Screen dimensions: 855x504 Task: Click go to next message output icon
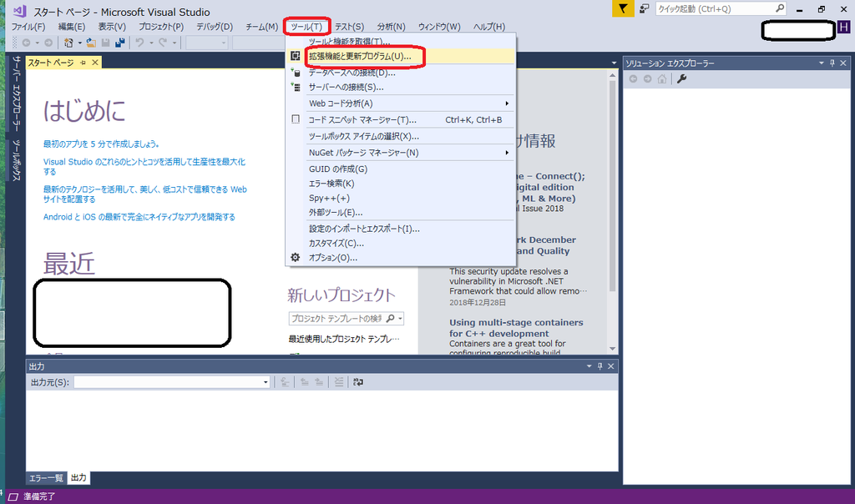(x=318, y=382)
